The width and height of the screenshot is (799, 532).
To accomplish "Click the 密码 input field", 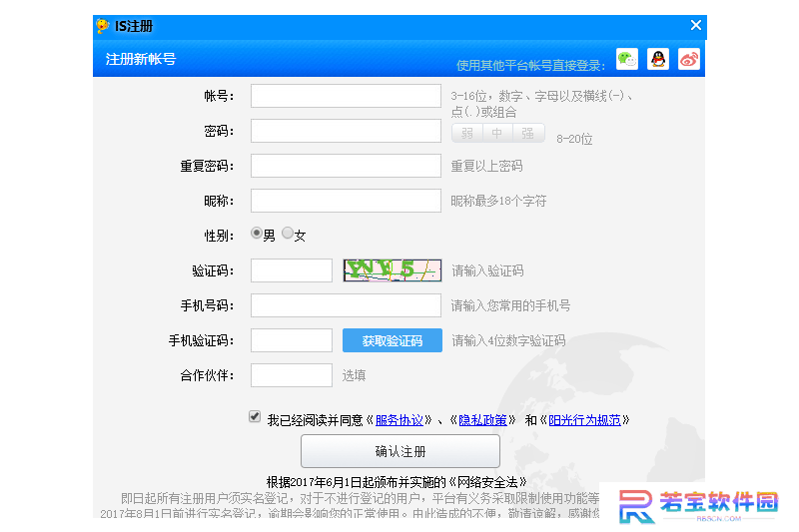I will tap(346, 131).
